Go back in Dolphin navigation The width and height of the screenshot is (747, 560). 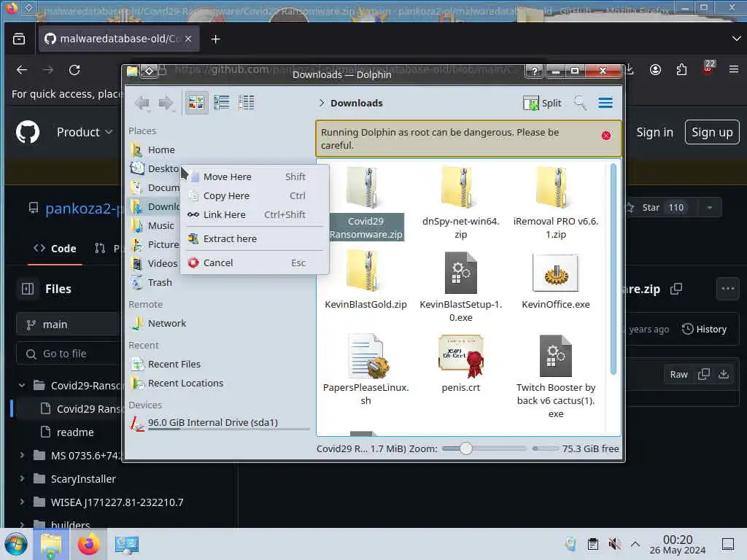tap(142, 103)
